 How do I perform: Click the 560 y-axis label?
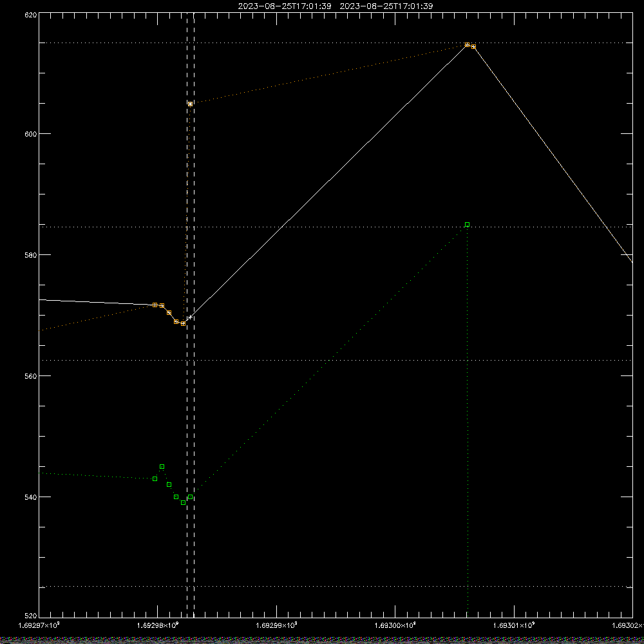(x=31, y=376)
